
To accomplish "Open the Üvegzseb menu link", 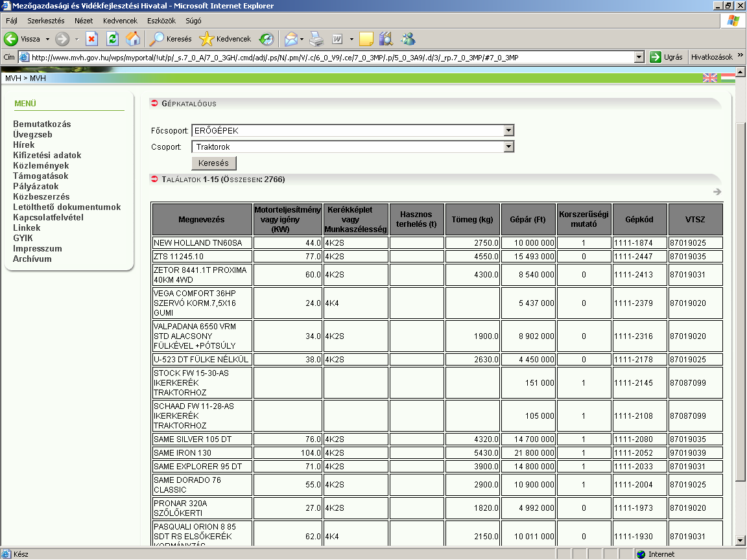I will click(32, 134).
